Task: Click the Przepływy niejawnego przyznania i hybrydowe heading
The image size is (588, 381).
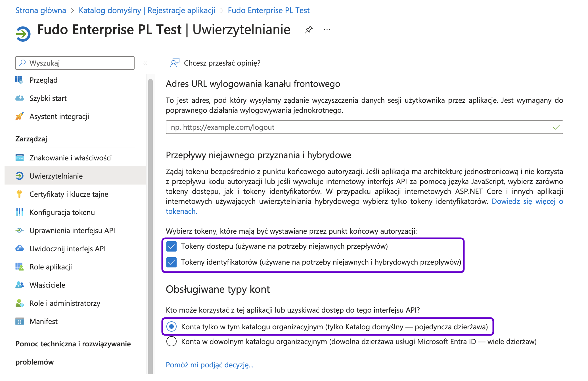Action: click(x=259, y=155)
